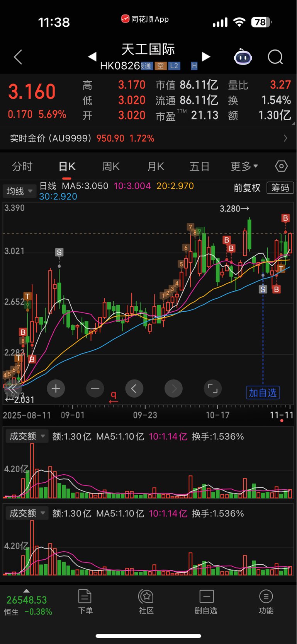The image size is (297, 644).
Task: Pan chart right with circular arrow
Action: click(174, 388)
